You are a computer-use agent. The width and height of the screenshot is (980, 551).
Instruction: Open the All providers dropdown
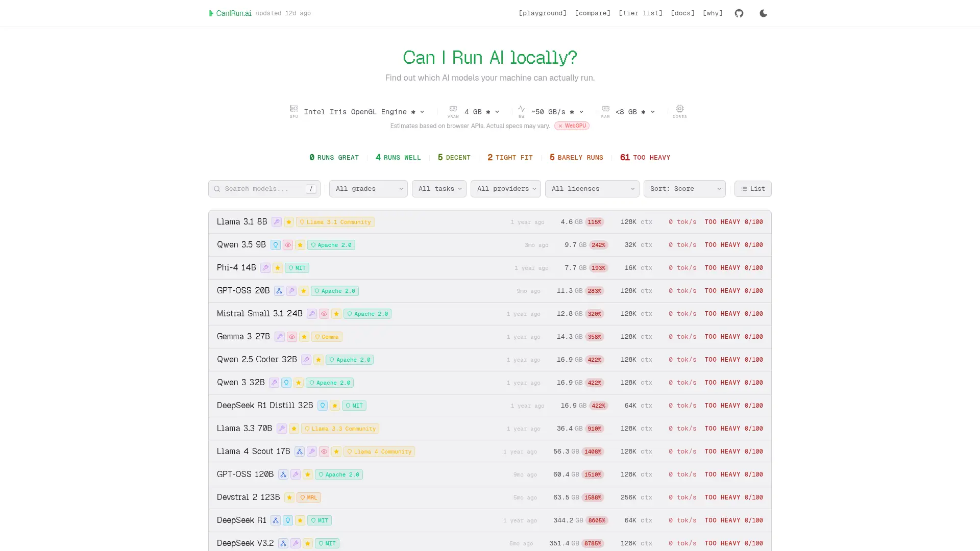[506, 189]
